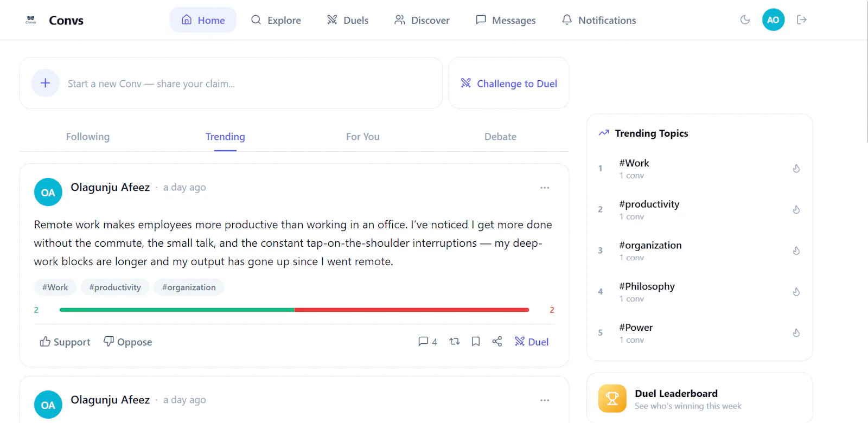Open the AO profile avatar

pyautogui.click(x=773, y=20)
